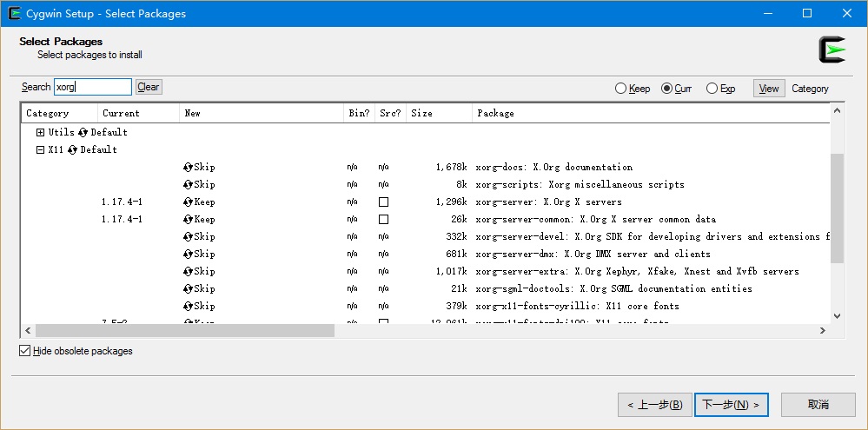Click horizontal scrollbar left arrow
Image resolution: width=868 pixels, height=430 pixels.
[x=28, y=330]
